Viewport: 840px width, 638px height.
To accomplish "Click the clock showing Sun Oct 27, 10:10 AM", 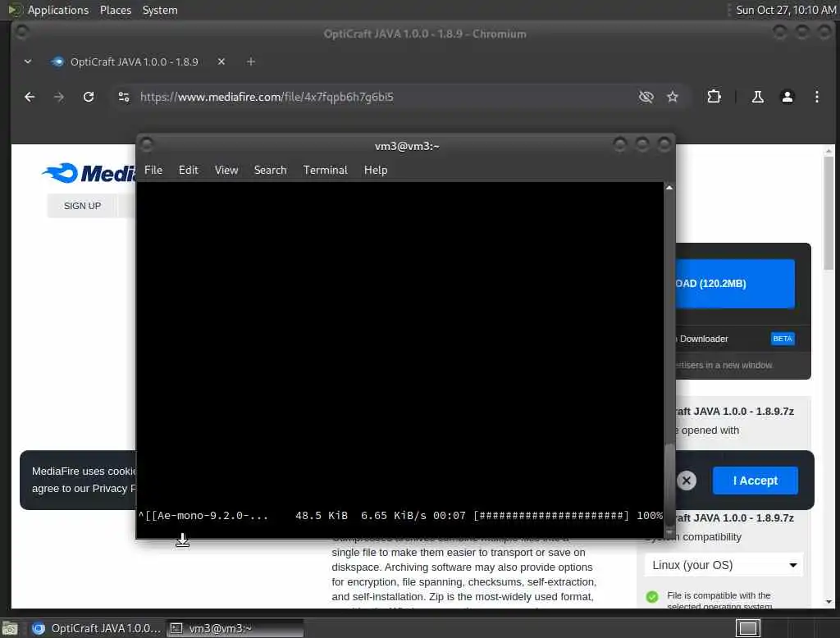I will (x=785, y=10).
